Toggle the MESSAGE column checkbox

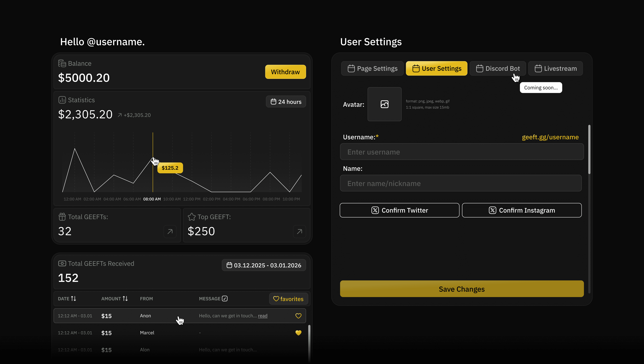point(224,299)
